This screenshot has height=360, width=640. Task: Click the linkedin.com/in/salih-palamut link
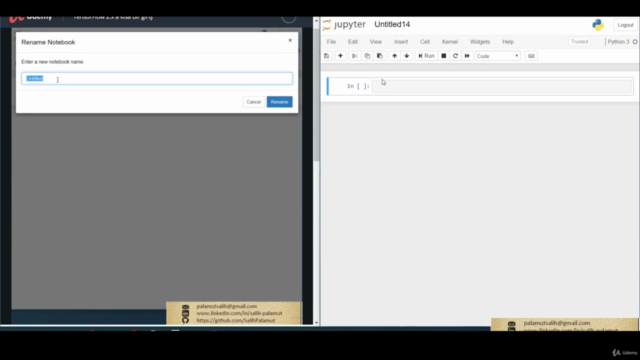(239, 313)
